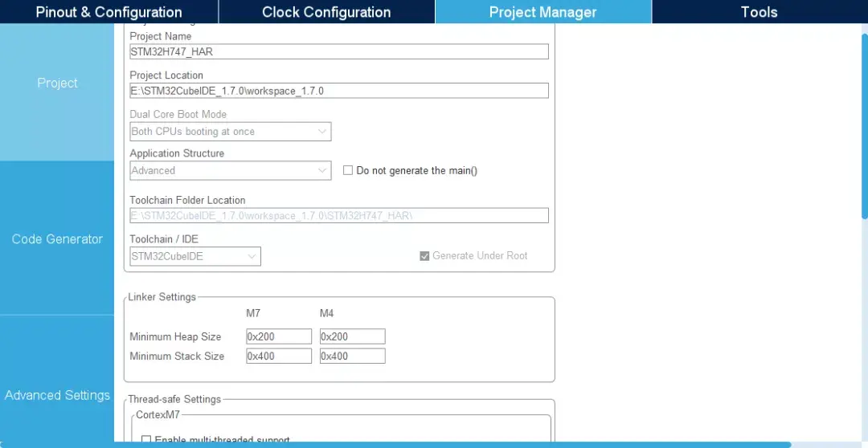Edit M7 Minimum Stack Size field
Image resolution: width=868 pixels, height=448 pixels.
click(x=279, y=356)
